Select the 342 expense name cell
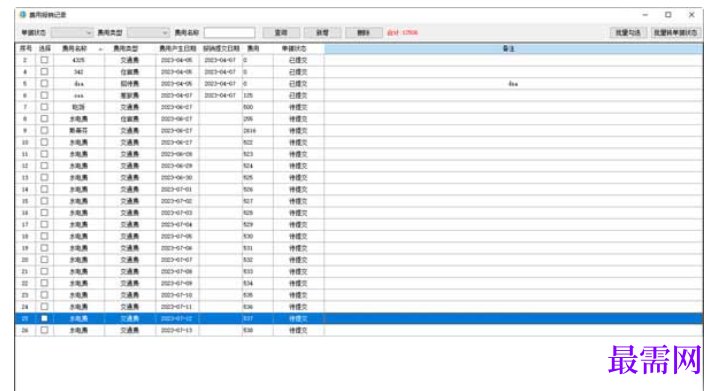Image resolution: width=720 pixels, height=391 pixels. (79, 72)
